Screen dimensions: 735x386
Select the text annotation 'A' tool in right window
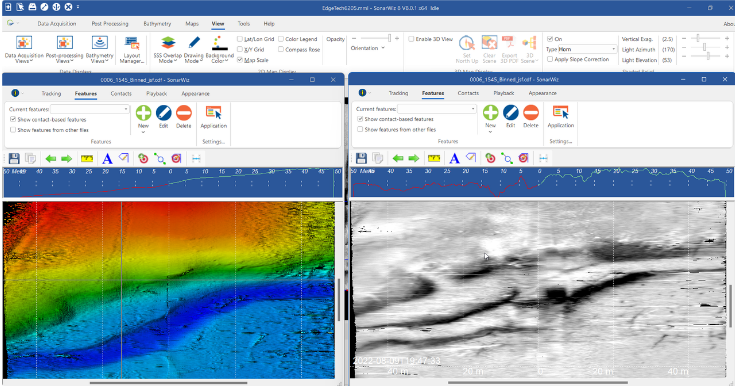click(x=454, y=158)
